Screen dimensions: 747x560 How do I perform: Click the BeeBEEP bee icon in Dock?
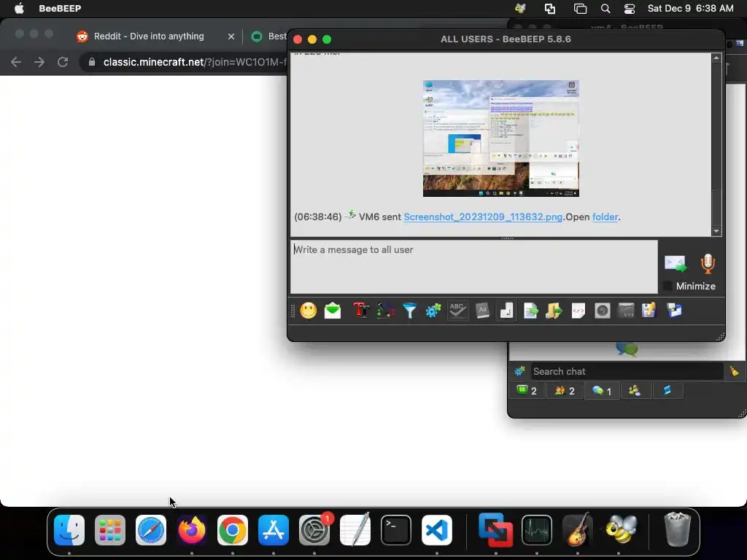622,530
